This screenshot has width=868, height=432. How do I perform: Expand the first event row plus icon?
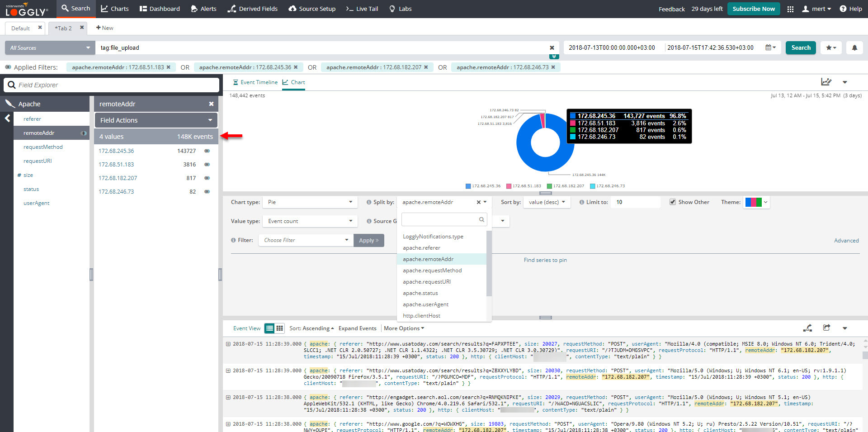228,344
